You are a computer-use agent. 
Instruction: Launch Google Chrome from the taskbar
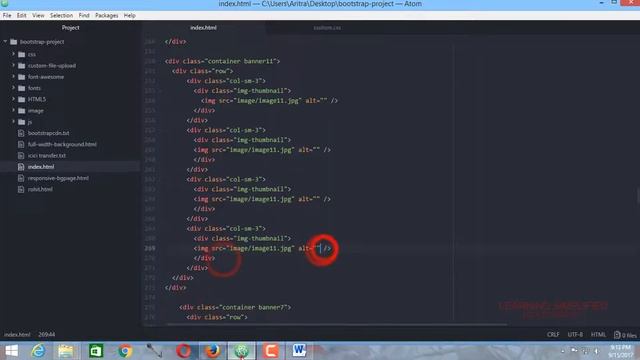[x=125, y=351]
